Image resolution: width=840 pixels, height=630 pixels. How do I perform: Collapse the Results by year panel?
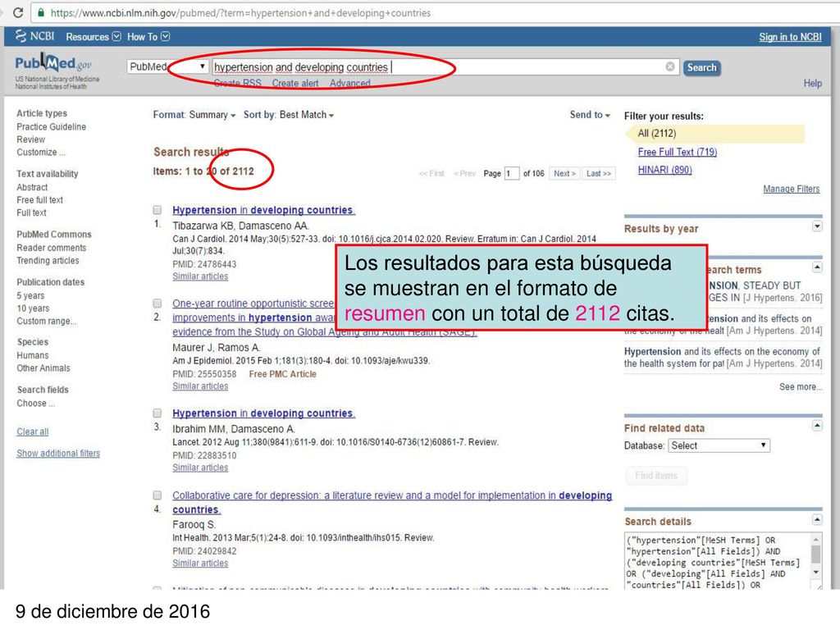tap(817, 226)
